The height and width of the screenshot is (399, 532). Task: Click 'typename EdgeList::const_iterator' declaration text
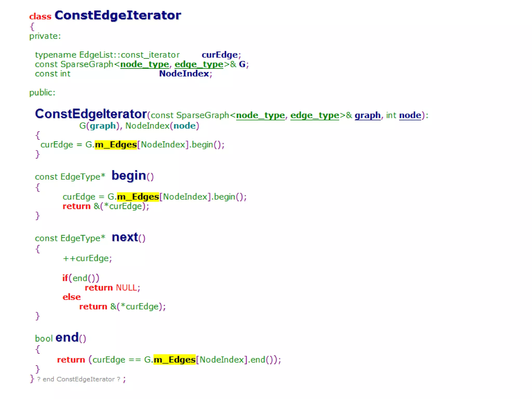(x=107, y=55)
